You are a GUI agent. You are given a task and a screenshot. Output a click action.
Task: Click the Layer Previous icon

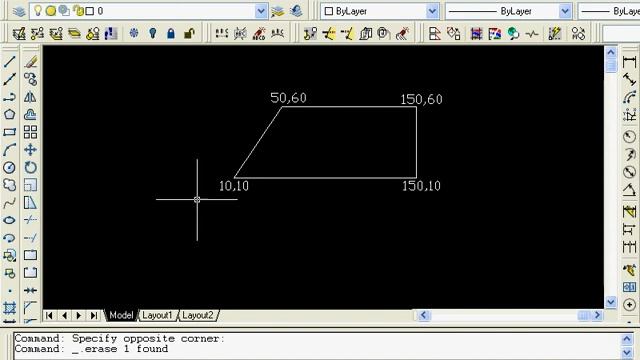[296, 11]
